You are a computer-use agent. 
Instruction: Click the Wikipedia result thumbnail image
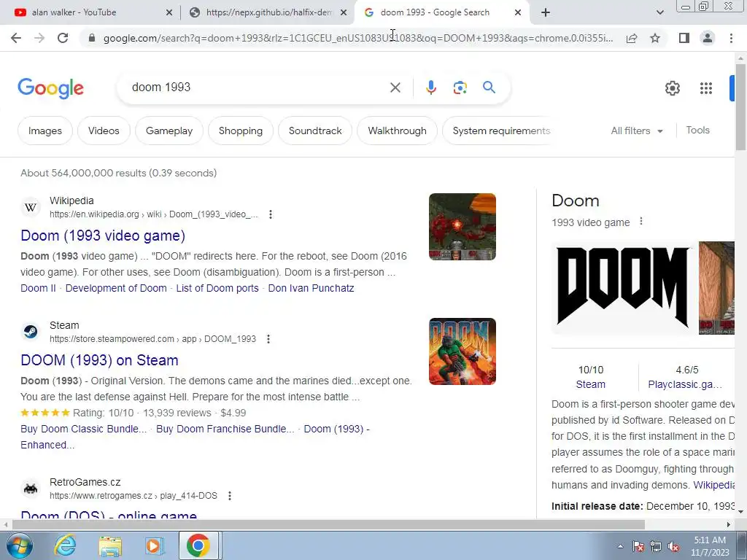(462, 227)
